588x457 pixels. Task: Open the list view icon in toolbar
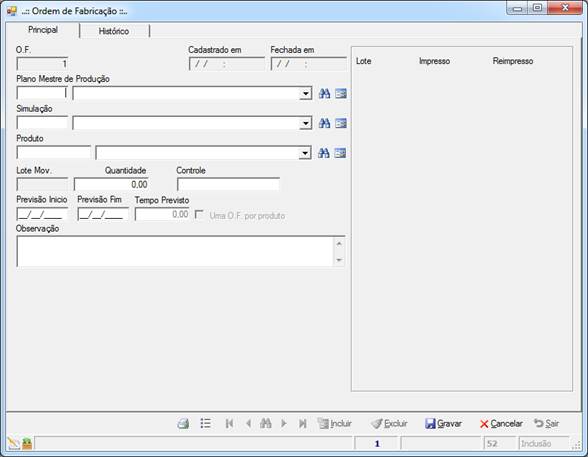pyautogui.click(x=206, y=423)
